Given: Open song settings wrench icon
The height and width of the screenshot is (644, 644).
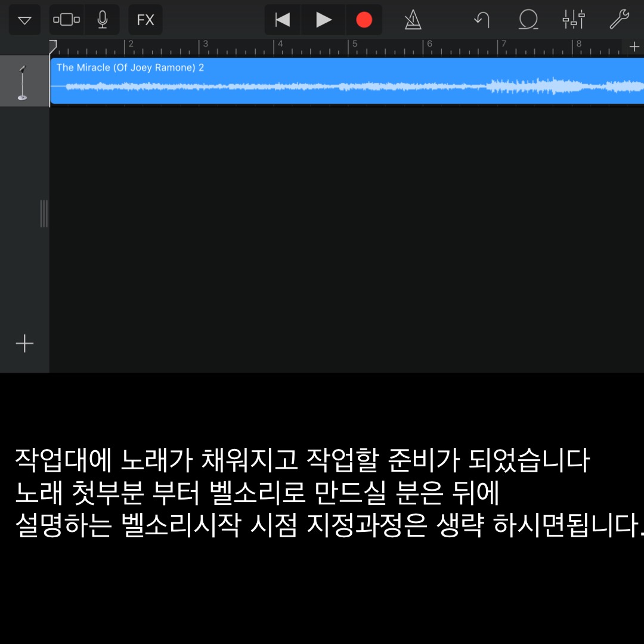Looking at the screenshot, I should click(619, 20).
